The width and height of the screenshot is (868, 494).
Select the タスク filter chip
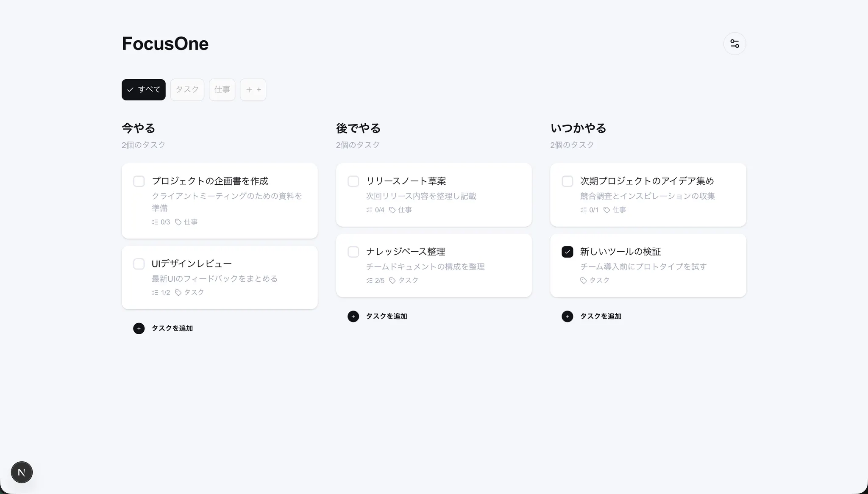coord(187,89)
